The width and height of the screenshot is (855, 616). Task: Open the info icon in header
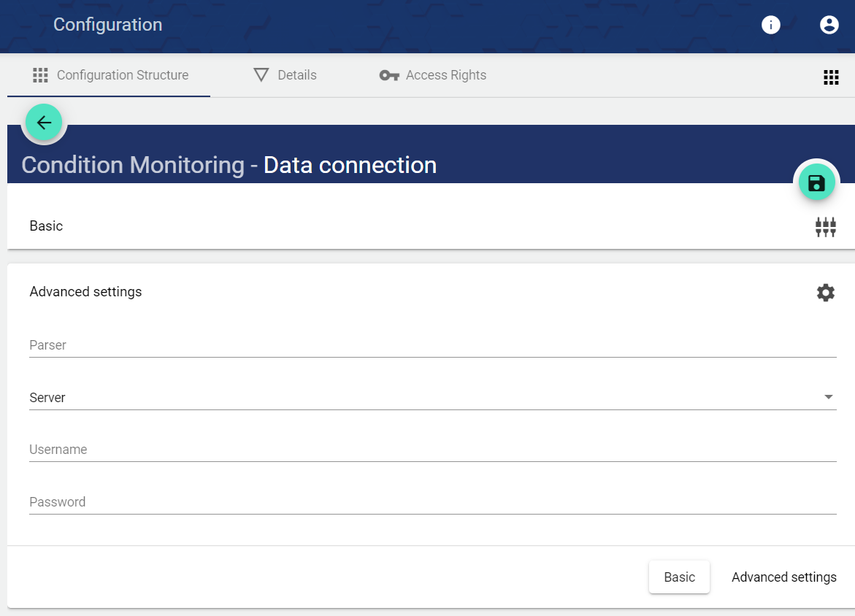[771, 25]
